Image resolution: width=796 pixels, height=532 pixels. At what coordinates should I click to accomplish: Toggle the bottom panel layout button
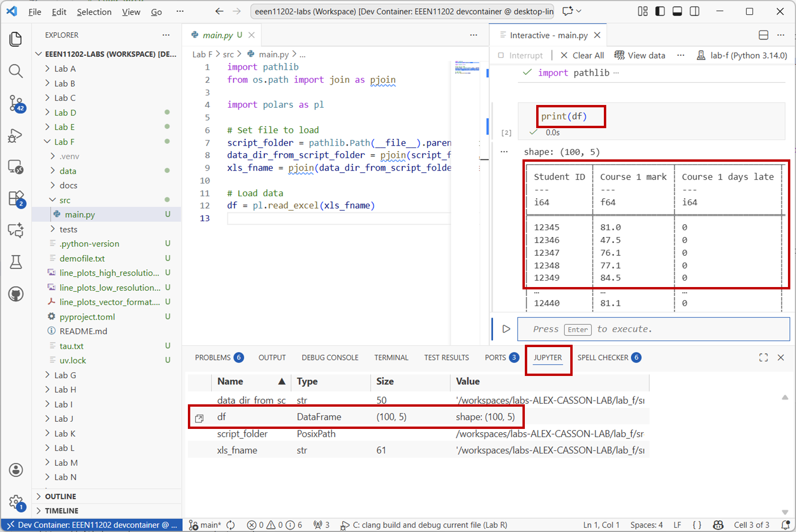[x=677, y=11]
